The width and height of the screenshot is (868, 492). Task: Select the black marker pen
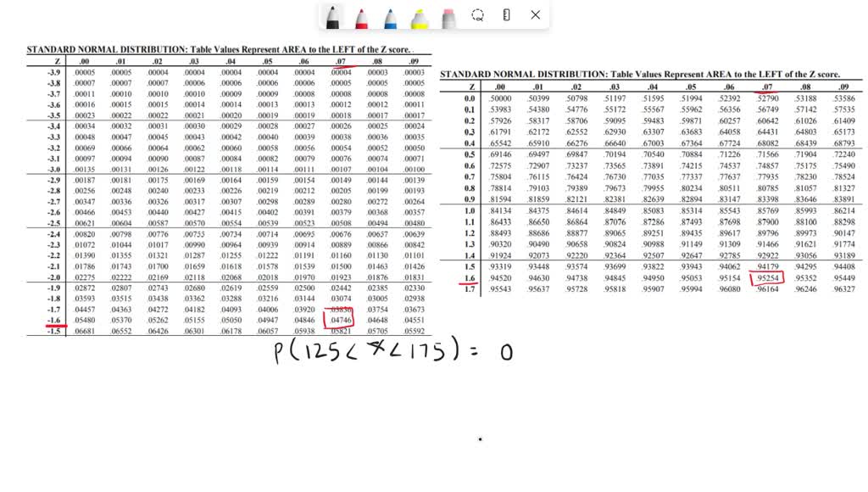(x=331, y=15)
